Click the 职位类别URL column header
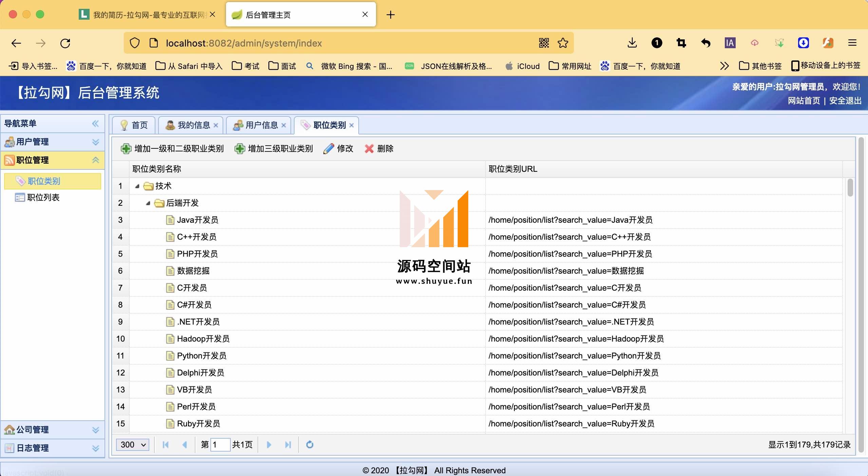 tap(664, 169)
